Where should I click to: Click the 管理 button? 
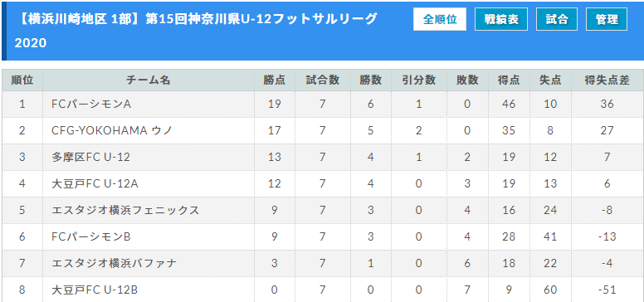607,19
